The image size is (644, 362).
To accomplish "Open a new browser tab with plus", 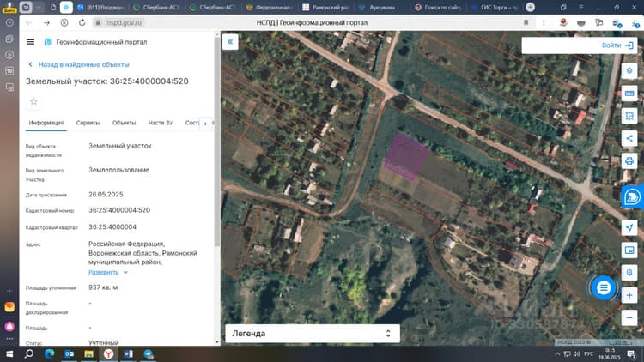I will click(x=531, y=7).
